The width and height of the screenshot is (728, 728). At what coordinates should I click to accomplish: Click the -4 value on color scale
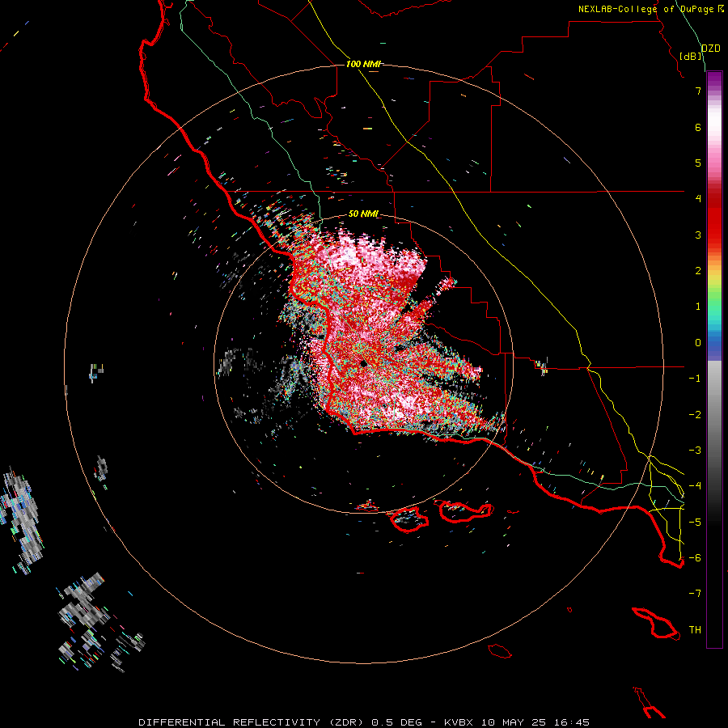tap(695, 485)
